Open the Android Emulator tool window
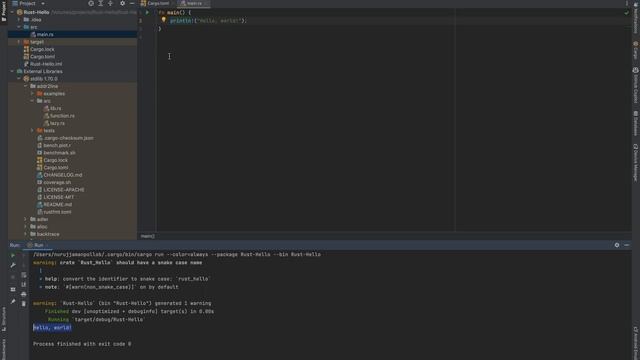 (636, 343)
